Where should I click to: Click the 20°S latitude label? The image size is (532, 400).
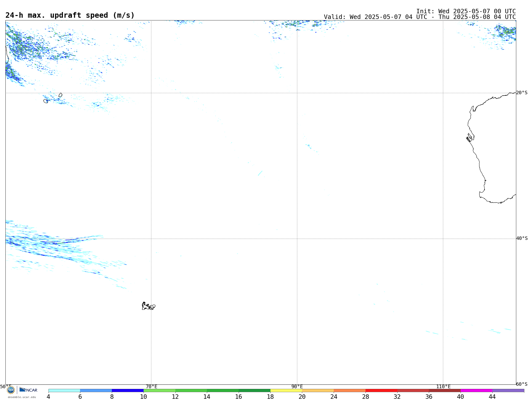(522, 93)
